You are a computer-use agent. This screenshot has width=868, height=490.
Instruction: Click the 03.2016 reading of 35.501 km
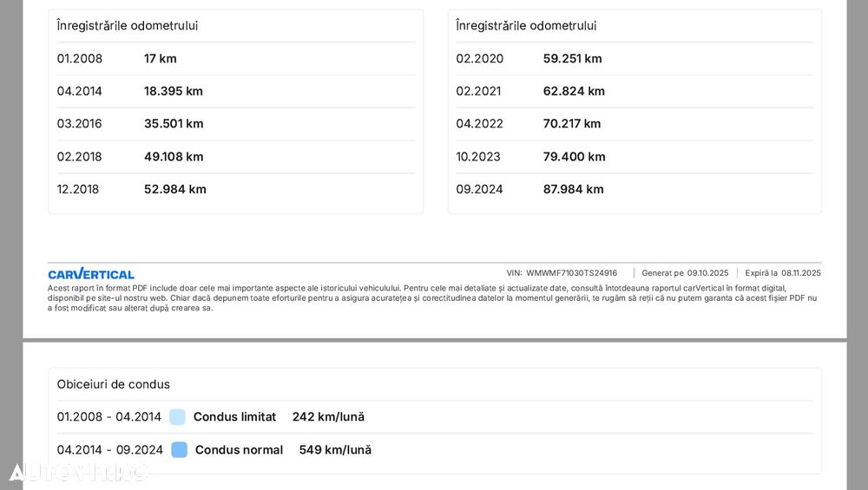click(173, 124)
